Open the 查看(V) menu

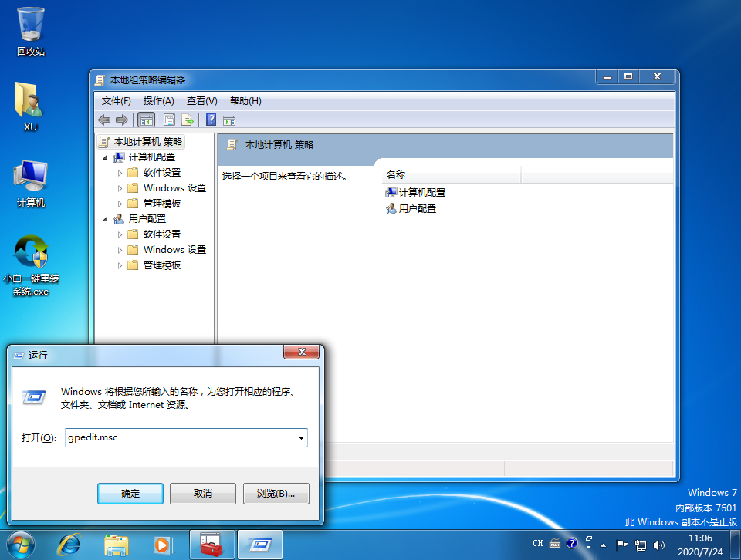click(x=201, y=101)
